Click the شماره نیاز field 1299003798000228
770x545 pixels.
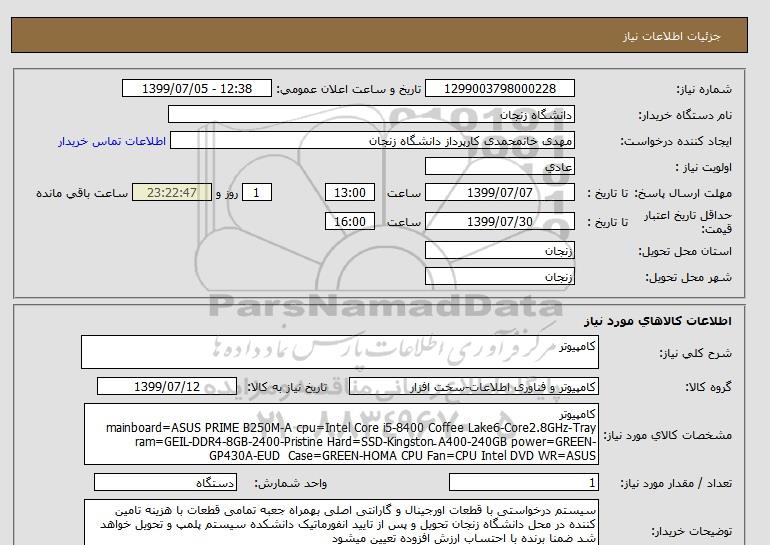click(x=499, y=89)
